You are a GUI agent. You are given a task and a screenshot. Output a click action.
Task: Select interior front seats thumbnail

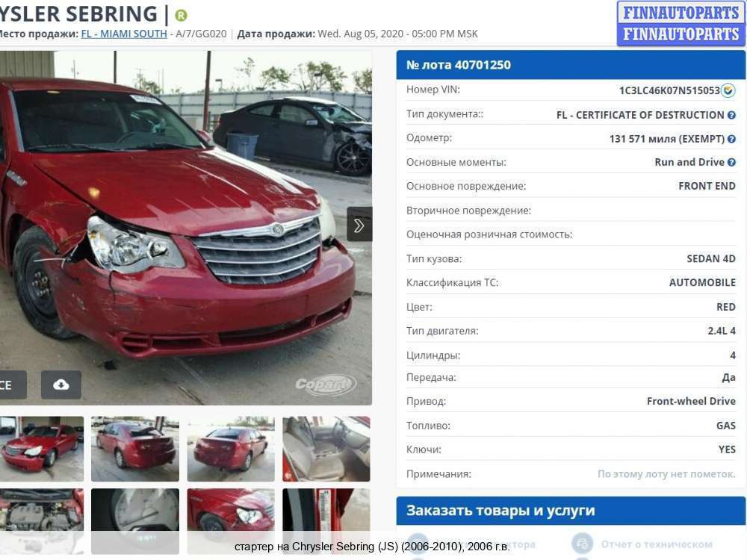[x=326, y=449]
